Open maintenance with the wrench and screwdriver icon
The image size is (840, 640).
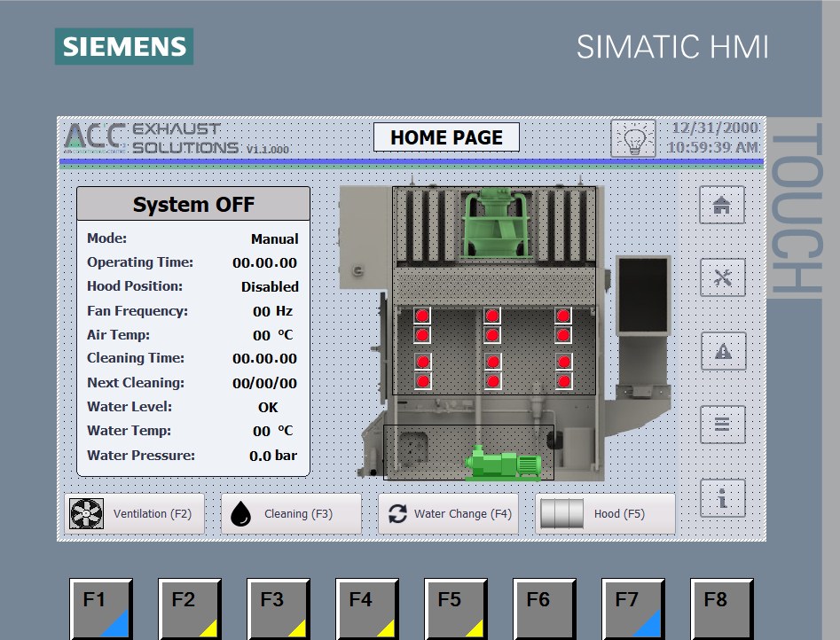[723, 277]
